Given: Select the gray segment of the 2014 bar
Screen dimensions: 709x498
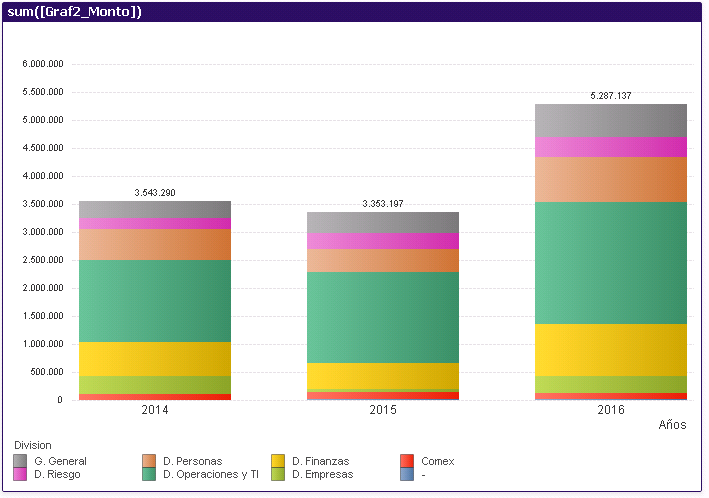Looking at the screenshot, I should pos(155,210).
